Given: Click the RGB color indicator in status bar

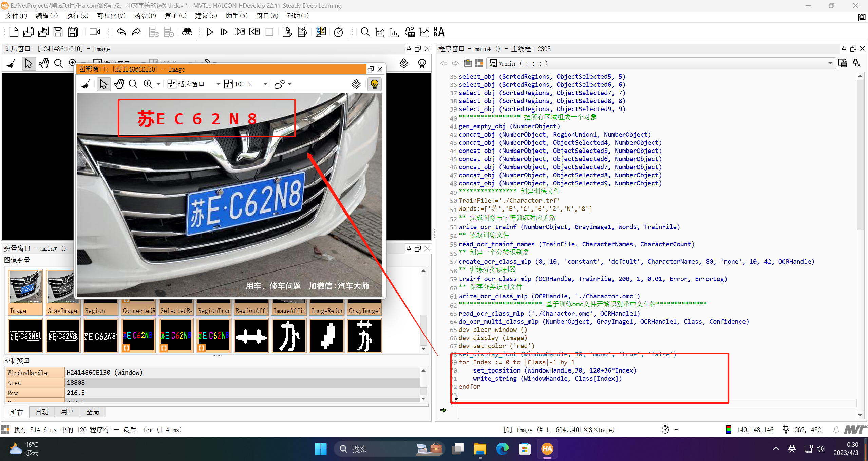Looking at the screenshot, I should pos(728,430).
